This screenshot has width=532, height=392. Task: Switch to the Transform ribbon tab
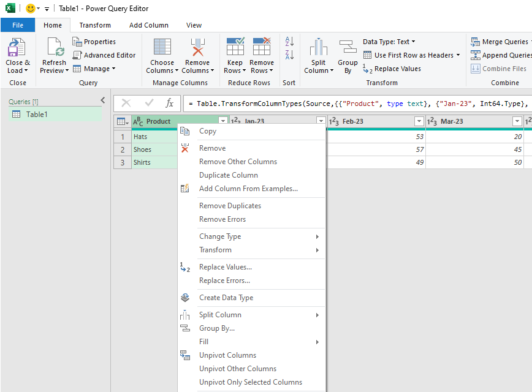(x=94, y=25)
